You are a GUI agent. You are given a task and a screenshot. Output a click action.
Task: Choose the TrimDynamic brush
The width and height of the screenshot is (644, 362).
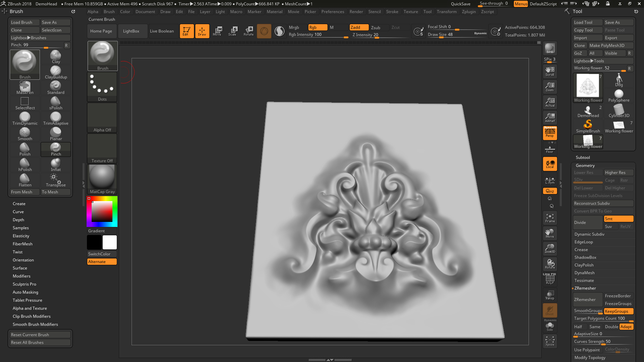click(25, 118)
